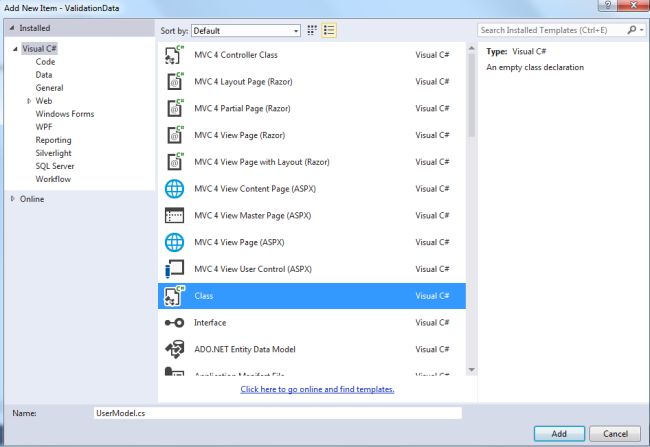Select MVC 4 View Page (Razor) template
650x447 pixels.
tap(312, 135)
